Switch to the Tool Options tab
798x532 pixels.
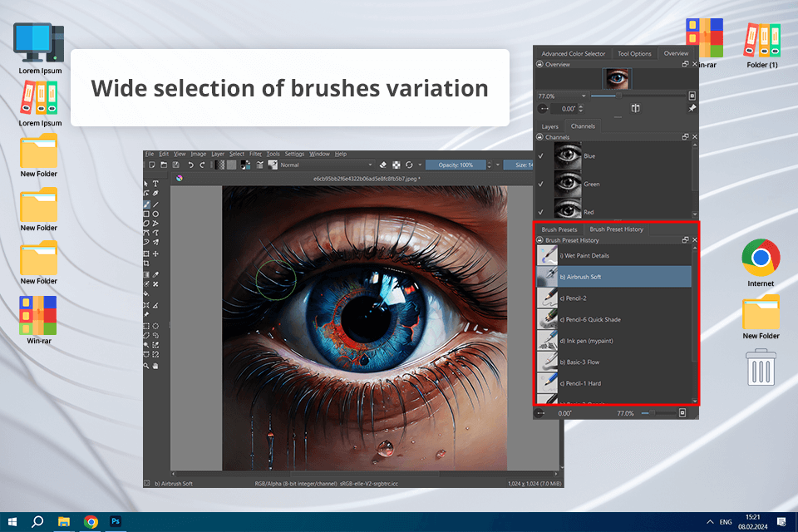pos(634,53)
